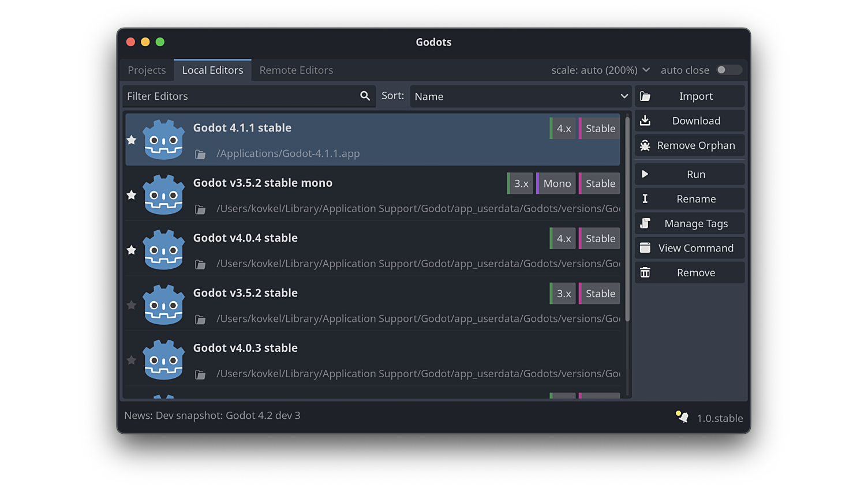
Task: Open folder icon for Godot 4.1.1 stable path
Action: tap(200, 154)
